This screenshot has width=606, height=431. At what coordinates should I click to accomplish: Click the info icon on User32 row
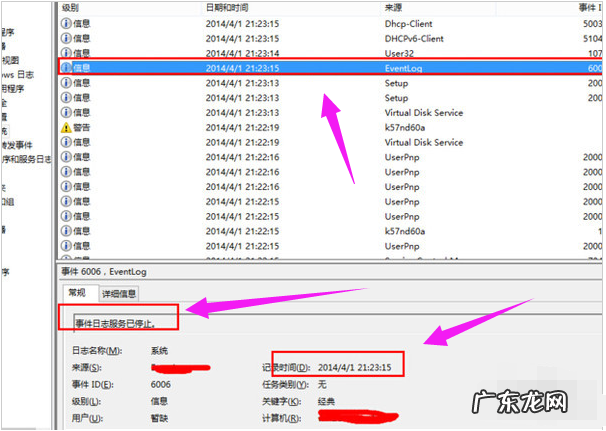click(x=66, y=53)
